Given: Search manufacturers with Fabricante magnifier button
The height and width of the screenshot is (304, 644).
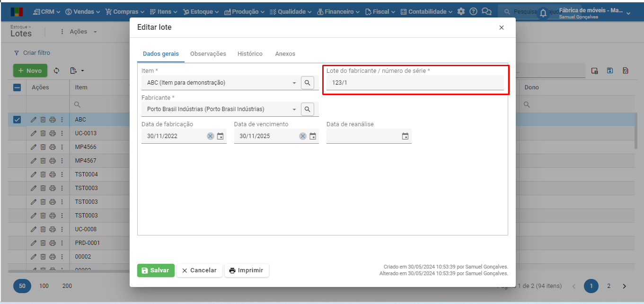Looking at the screenshot, I should pos(308,109).
